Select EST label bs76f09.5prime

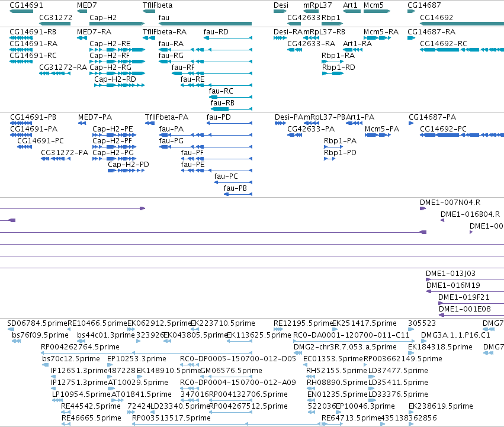coord(40,335)
